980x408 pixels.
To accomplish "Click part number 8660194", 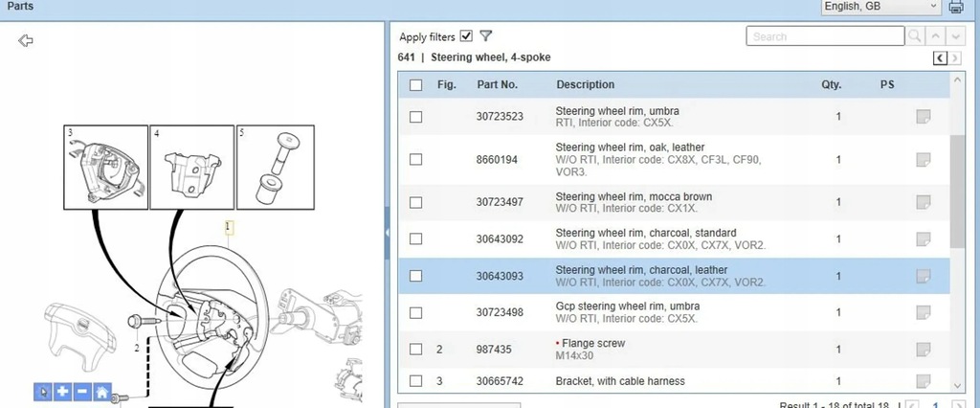I will coord(497,160).
